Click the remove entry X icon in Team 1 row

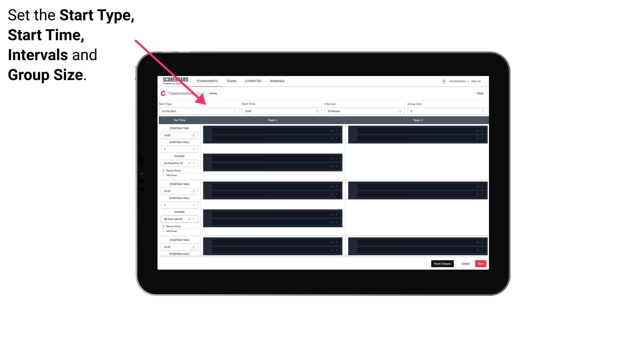pos(333,131)
